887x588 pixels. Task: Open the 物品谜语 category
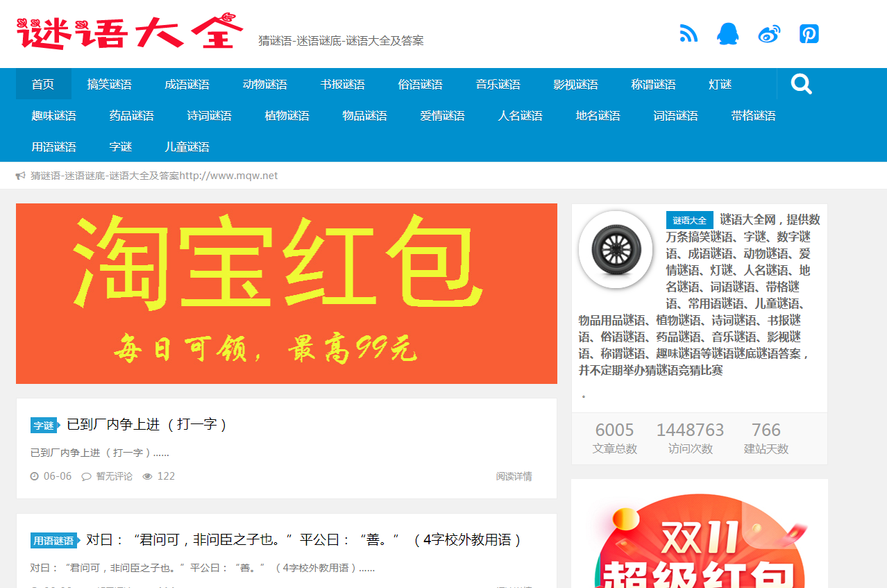364,115
